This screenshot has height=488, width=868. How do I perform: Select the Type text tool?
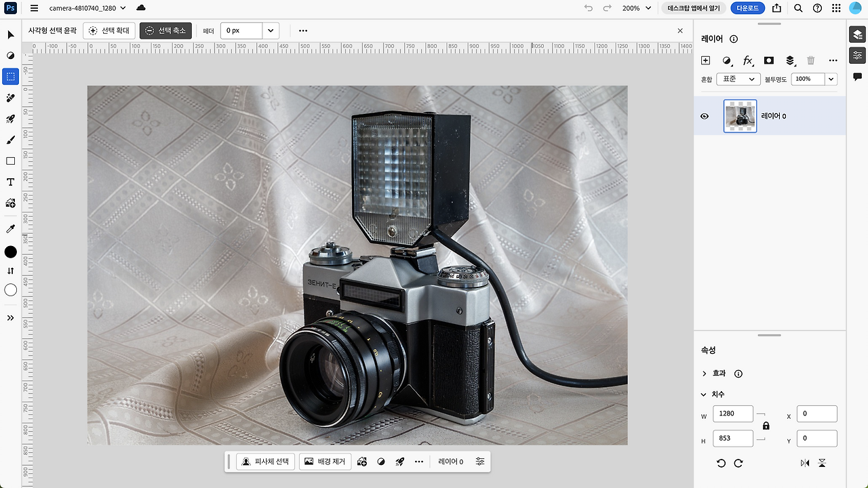pos(10,182)
